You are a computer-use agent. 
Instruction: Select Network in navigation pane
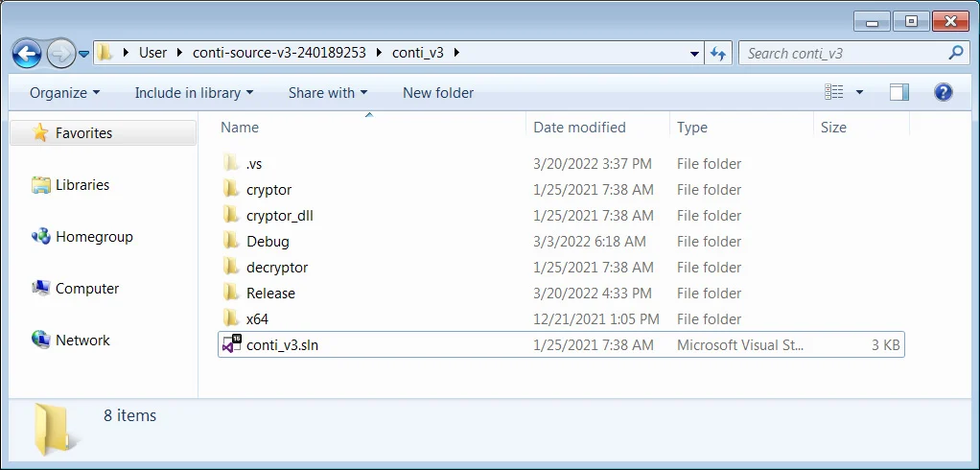coord(82,341)
